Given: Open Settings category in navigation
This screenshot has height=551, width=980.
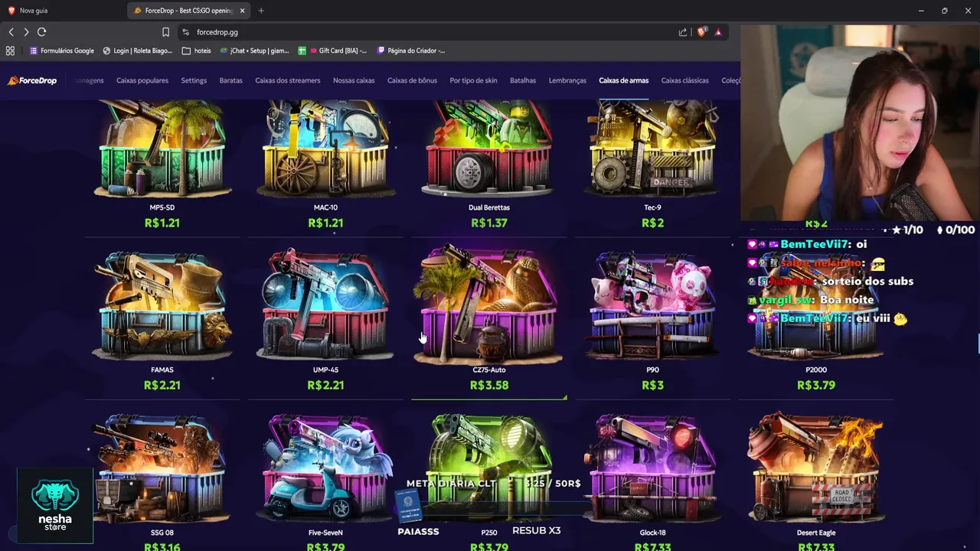Looking at the screenshot, I should (194, 80).
